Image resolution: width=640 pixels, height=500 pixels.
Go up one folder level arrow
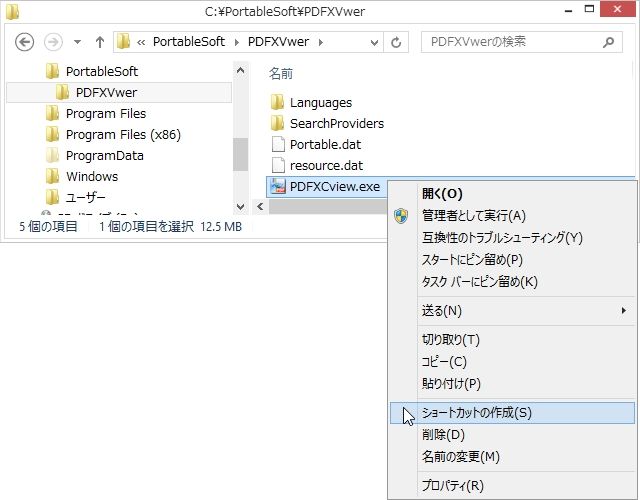click(x=100, y=42)
